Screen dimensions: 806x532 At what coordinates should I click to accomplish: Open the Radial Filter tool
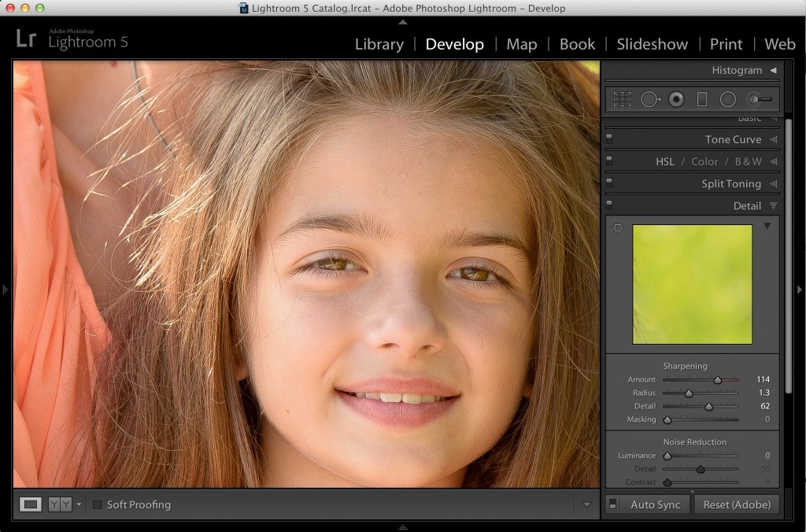coord(728,99)
